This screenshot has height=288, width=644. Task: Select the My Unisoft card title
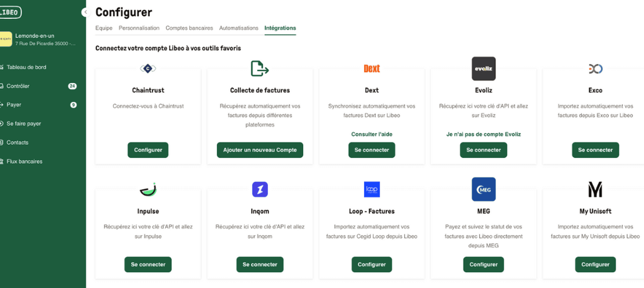[x=595, y=211]
